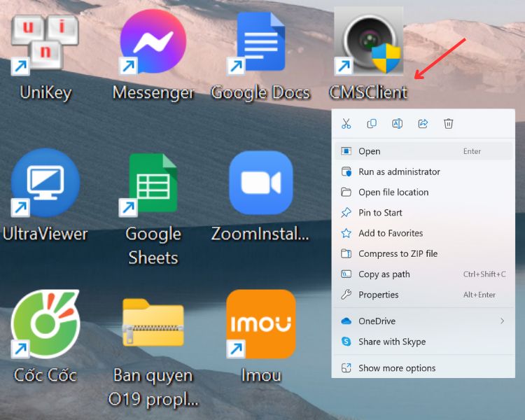Click the Cut scissors icon in context menu
525x420 pixels.
346,124
